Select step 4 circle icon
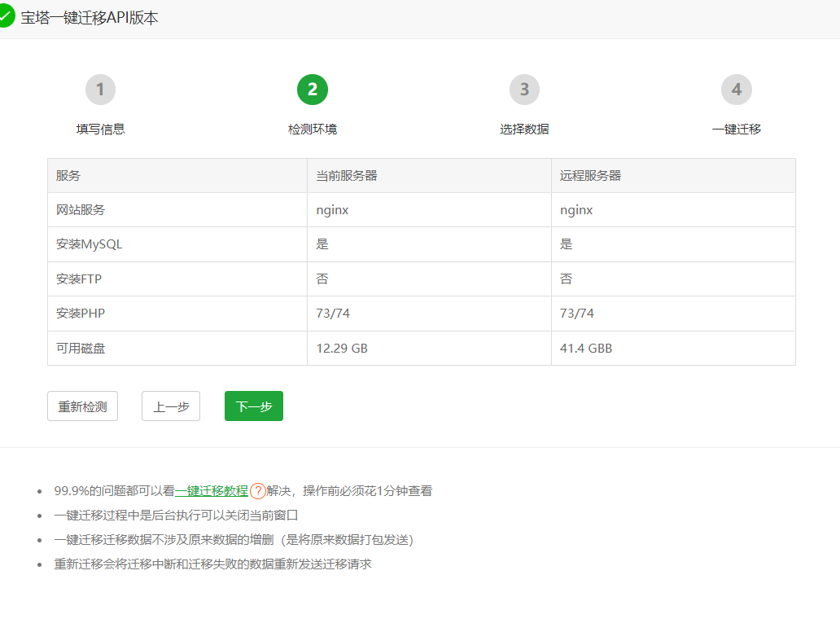Image resolution: width=840 pixels, height=632 pixels. coord(736,90)
